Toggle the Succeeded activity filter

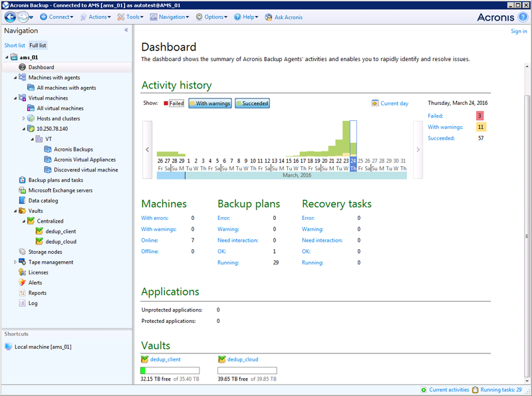point(253,104)
